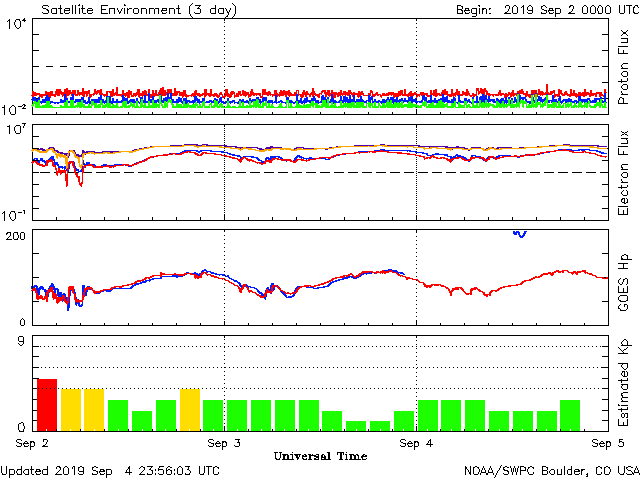
Task: Click the "Universal Time" axis title
Action: tap(320, 456)
